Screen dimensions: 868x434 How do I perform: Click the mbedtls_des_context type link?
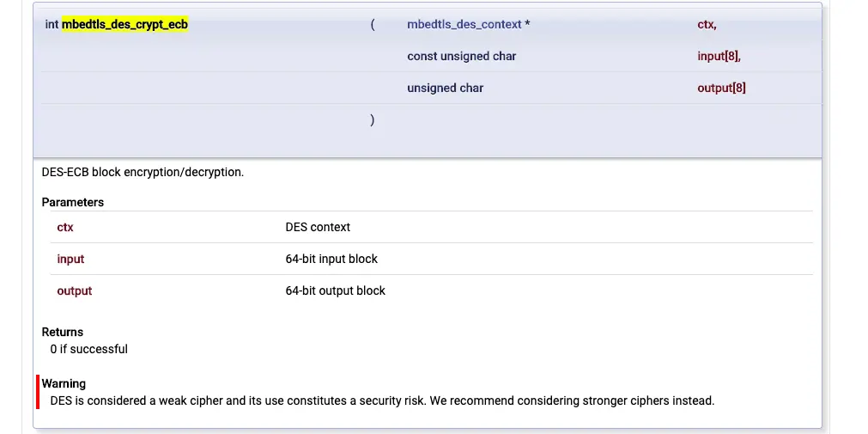(x=464, y=24)
